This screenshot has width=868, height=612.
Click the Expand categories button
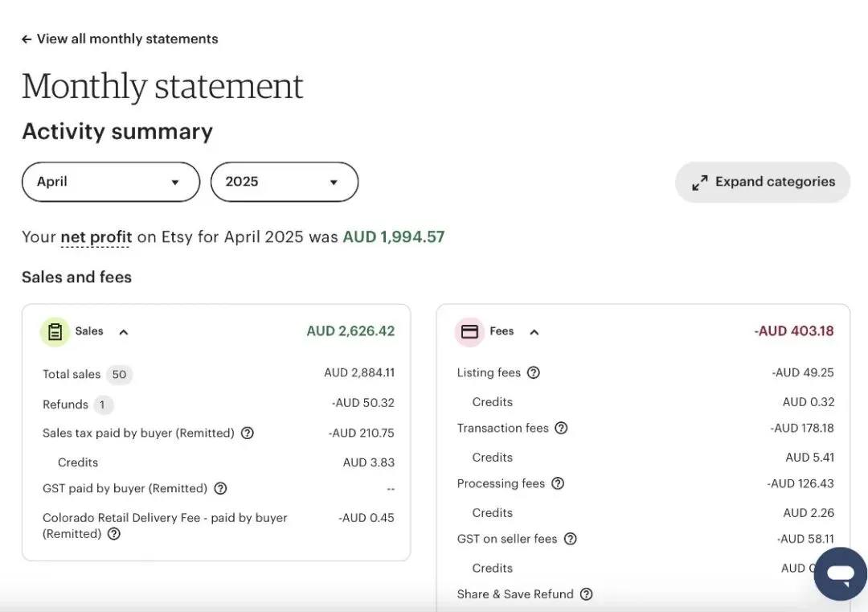tap(763, 182)
